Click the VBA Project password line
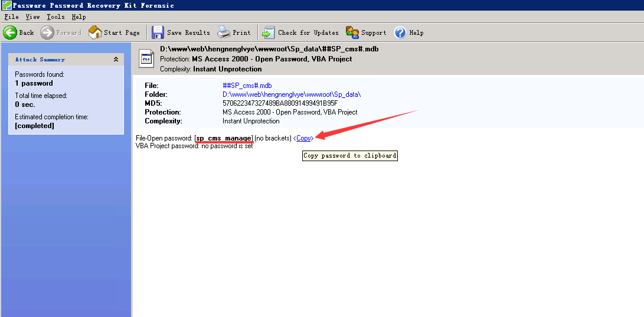The image size is (644, 317). coord(194,146)
